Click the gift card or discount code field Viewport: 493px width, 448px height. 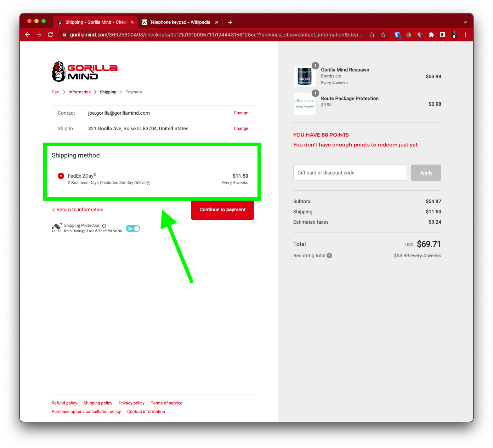pos(350,173)
